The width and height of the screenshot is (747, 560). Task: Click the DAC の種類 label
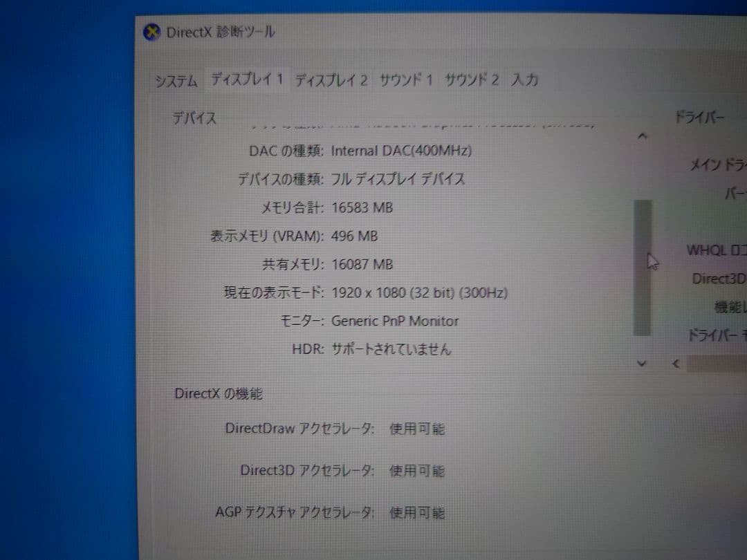coord(286,151)
